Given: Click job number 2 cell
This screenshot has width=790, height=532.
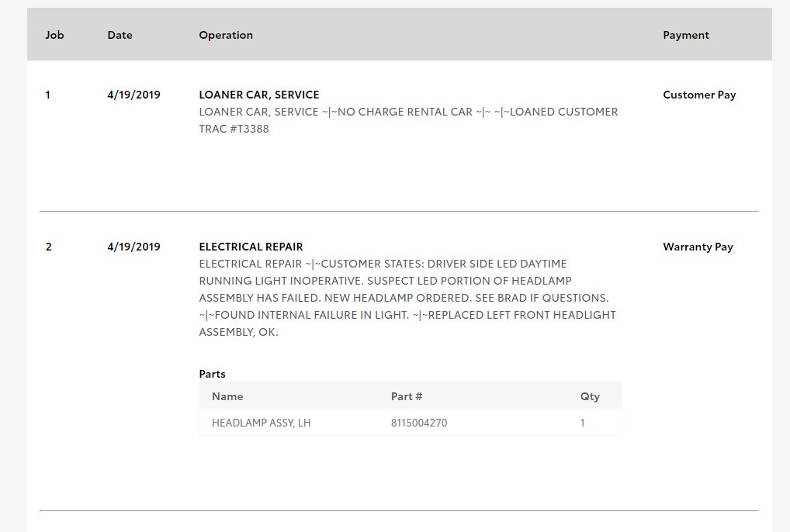Looking at the screenshot, I should click(x=49, y=247).
